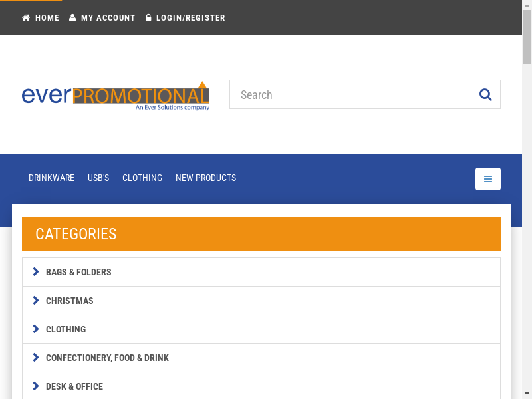Open the Drinkware menu item
The image size is (532, 399).
[51, 178]
